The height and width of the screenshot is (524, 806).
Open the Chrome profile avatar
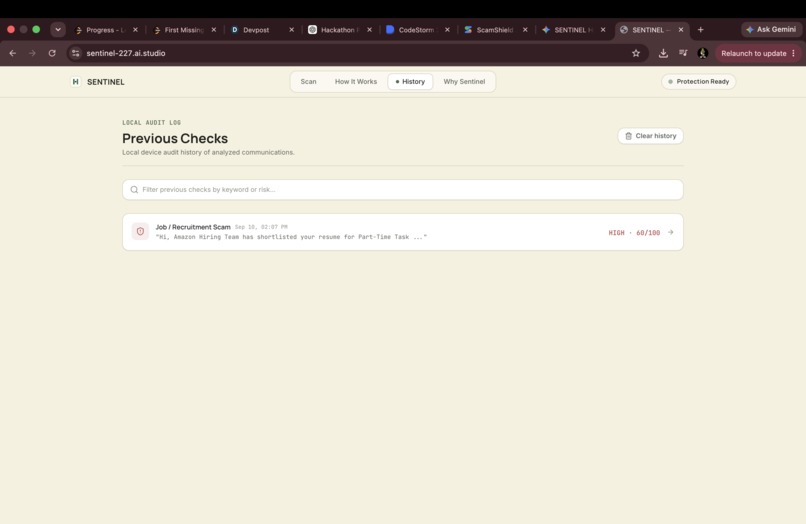(703, 53)
